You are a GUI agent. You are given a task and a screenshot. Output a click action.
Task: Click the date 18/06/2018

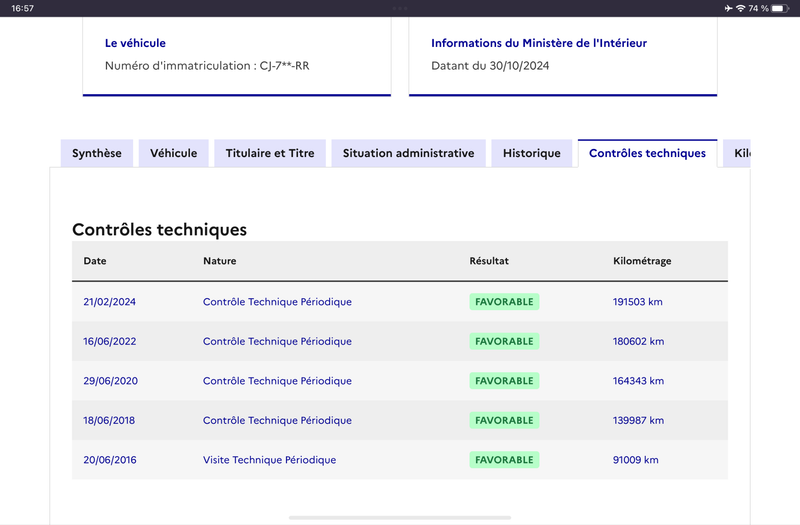coord(109,420)
